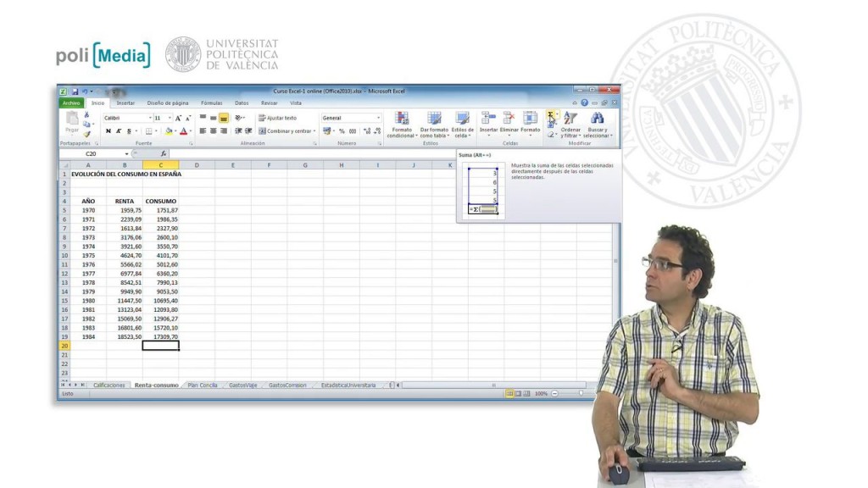Toggle align text left
Screen dimensions: 868x488
[203, 131]
